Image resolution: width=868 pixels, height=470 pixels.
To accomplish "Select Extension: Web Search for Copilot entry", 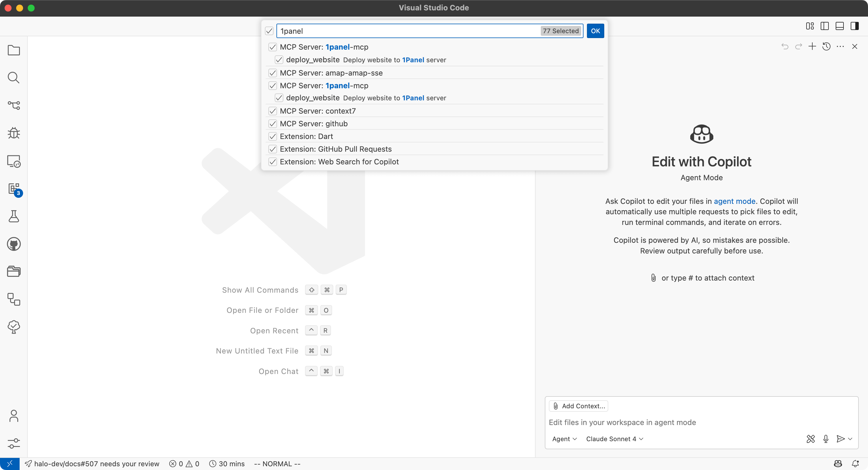I will (x=339, y=162).
